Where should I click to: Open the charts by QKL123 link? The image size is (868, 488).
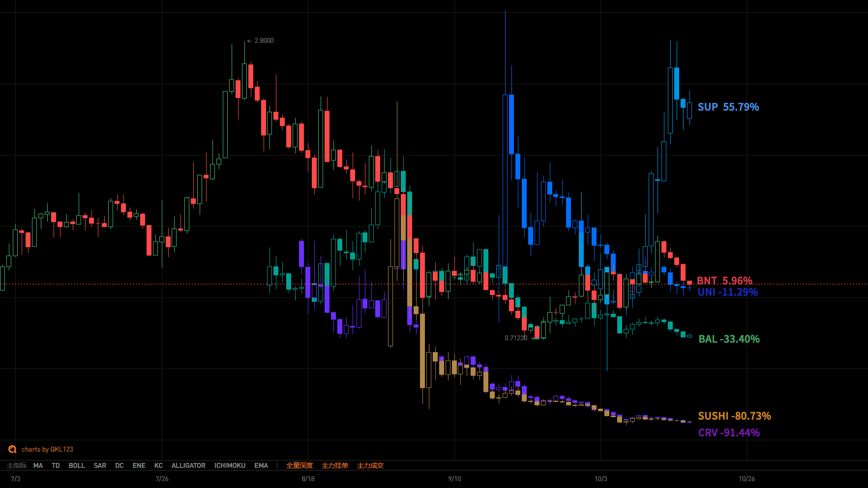coord(47,449)
